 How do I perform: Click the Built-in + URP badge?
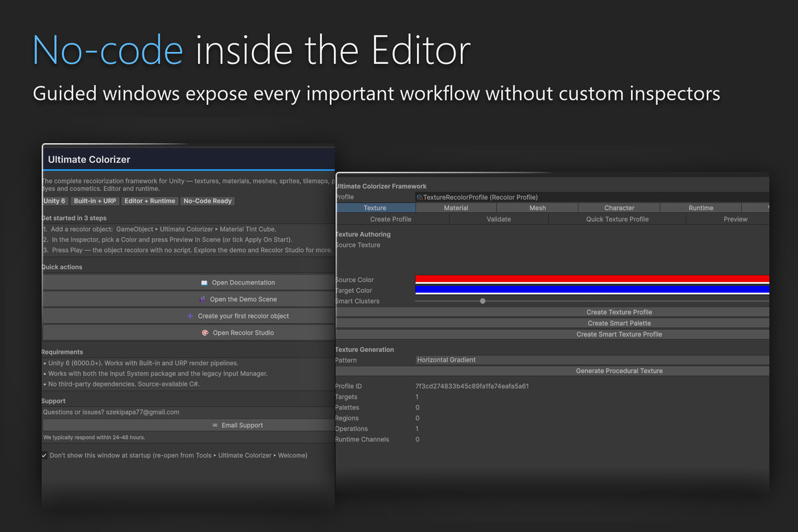(x=95, y=201)
